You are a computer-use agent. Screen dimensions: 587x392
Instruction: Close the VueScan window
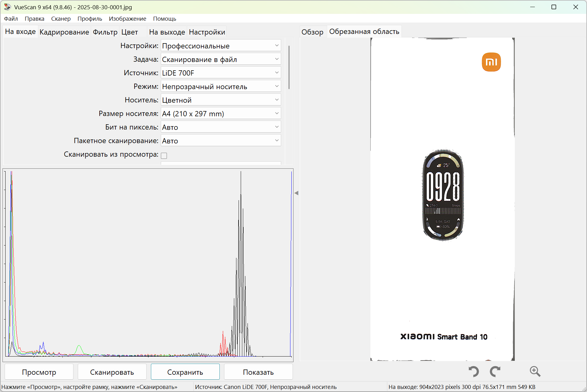click(576, 7)
